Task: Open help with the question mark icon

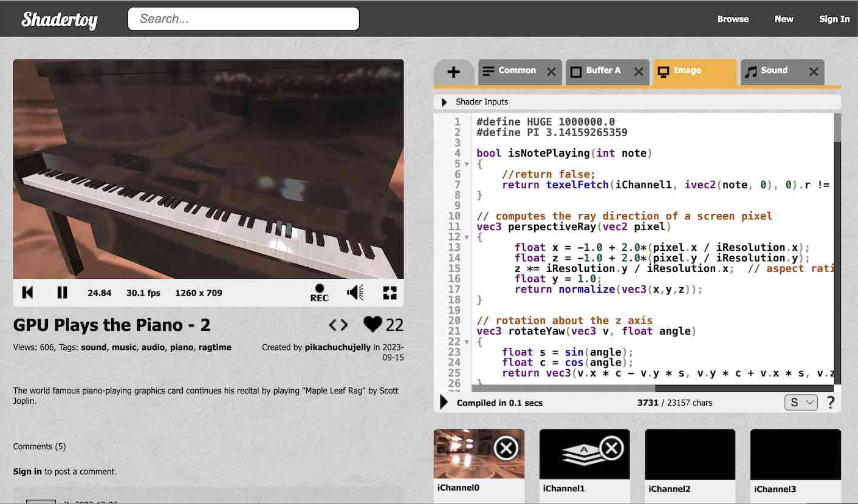Action: click(830, 402)
